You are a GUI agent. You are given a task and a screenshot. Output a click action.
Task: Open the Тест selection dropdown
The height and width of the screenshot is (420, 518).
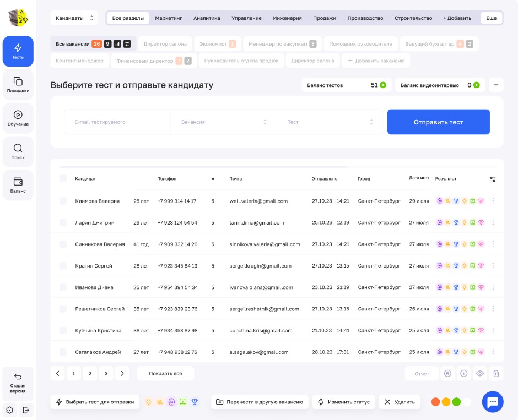tap(330, 122)
